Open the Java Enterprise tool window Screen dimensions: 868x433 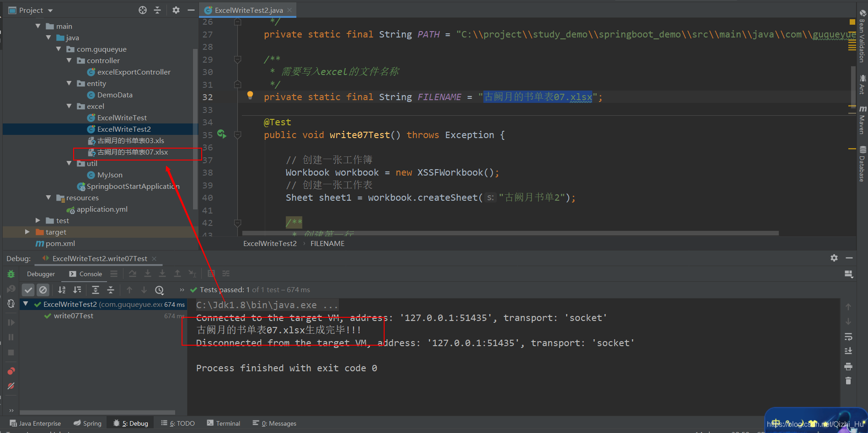[x=35, y=423]
